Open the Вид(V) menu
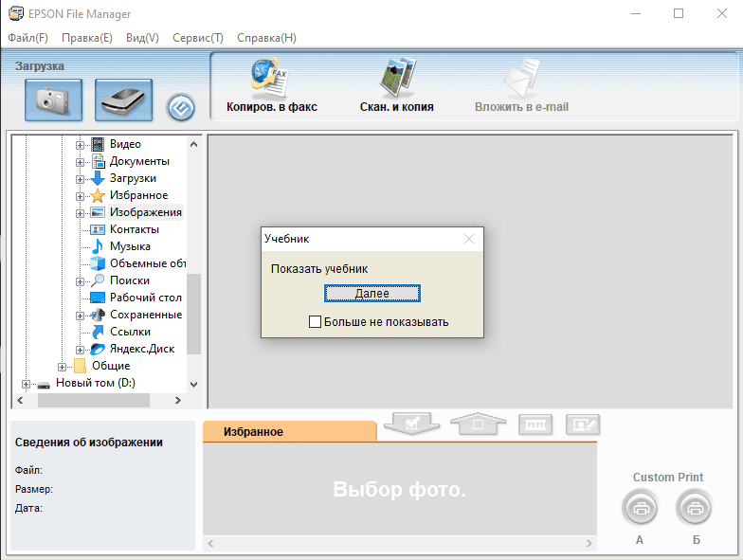This screenshot has height=560, width=743. coord(142,38)
